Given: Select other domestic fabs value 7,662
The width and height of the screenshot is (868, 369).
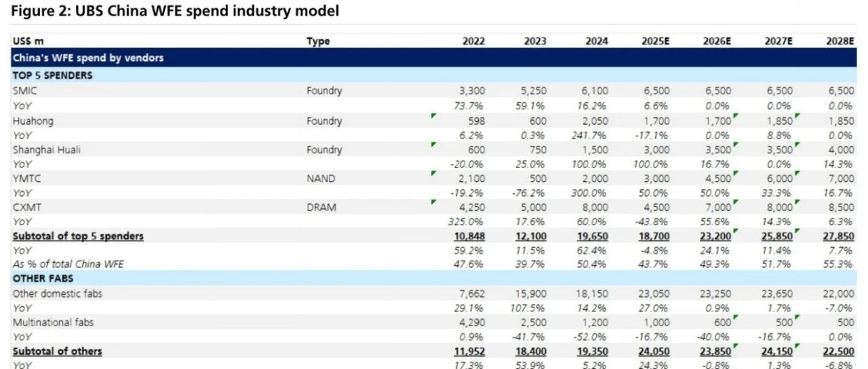Looking at the screenshot, I should pyautogui.click(x=471, y=294).
